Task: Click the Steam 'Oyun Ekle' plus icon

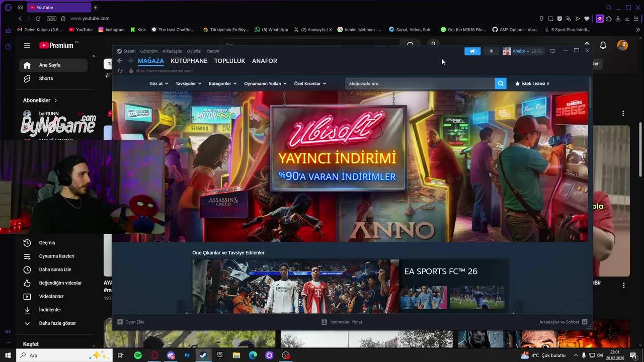Action: [120, 322]
